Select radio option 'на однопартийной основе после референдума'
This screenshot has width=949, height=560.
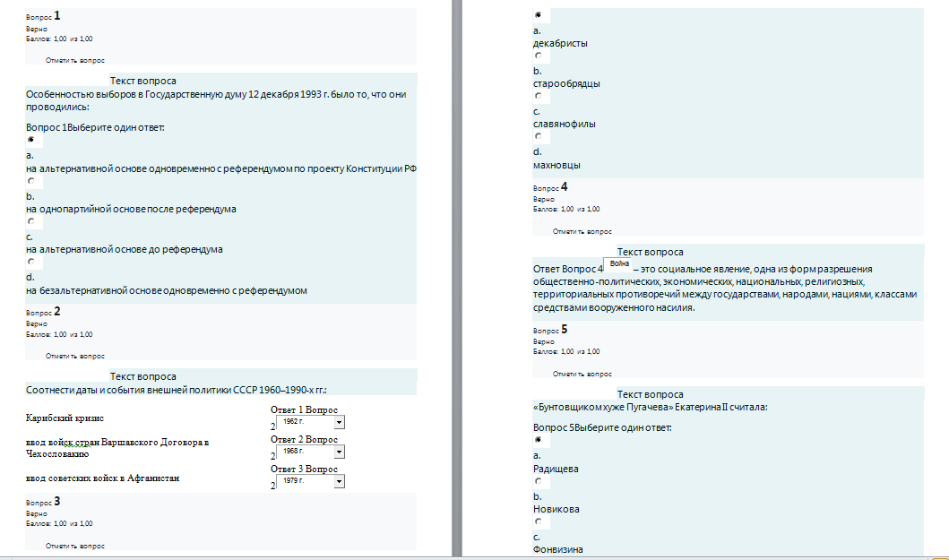click(30, 181)
